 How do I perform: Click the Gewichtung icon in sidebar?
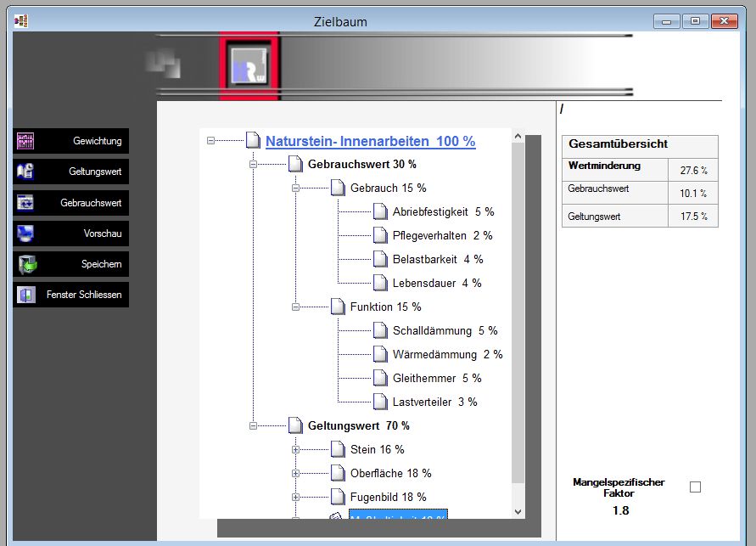pos(25,141)
